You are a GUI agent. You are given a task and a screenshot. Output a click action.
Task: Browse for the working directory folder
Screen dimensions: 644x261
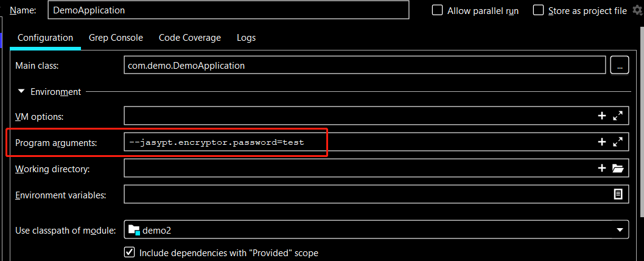[618, 169]
